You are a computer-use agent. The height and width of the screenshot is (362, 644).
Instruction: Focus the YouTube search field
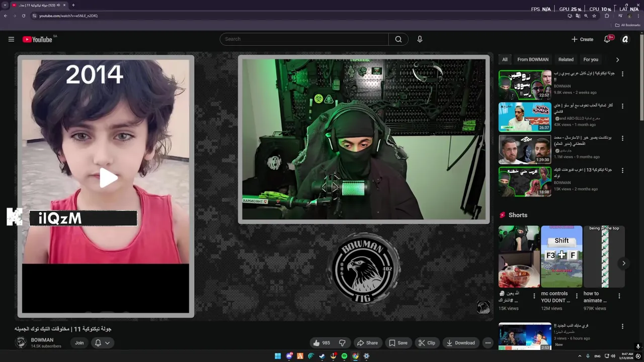coord(304,39)
